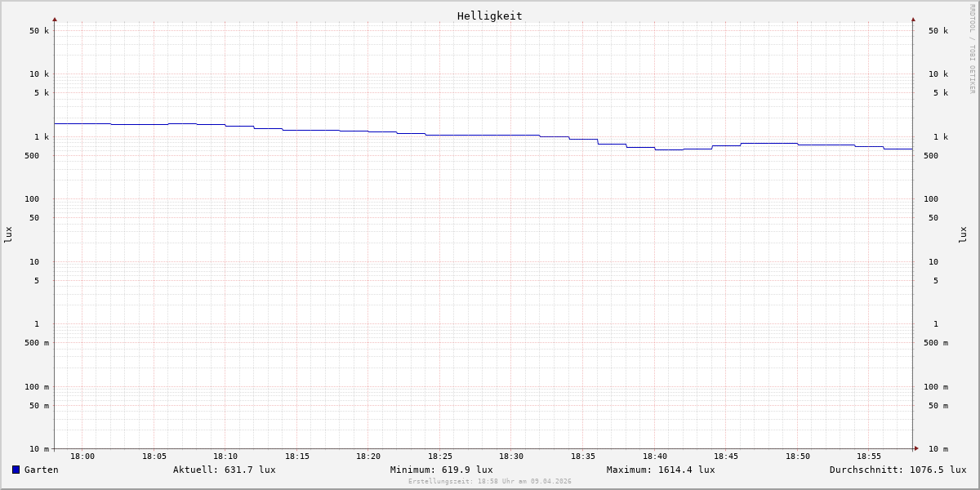The height and width of the screenshot is (490, 980).
Task: Click the RRDTOOL / TOBI OETIKER watermark
Action: 972,49
